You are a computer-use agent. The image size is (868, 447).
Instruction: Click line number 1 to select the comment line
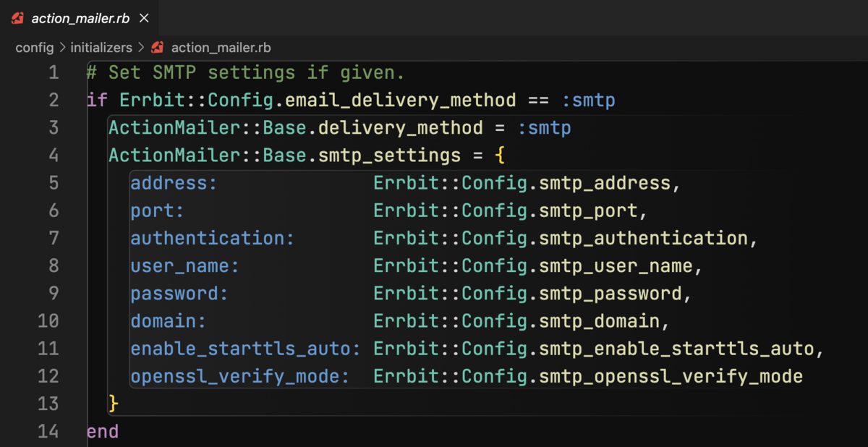[x=54, y=72]
